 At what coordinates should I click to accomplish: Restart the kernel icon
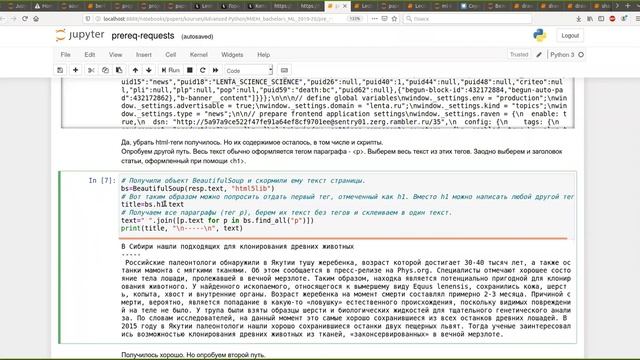[202, 70]
